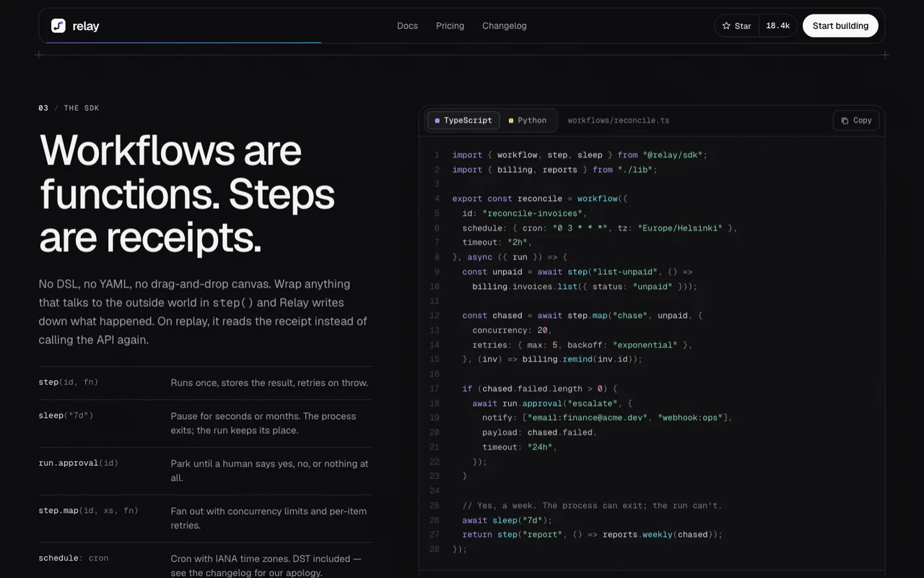
Task: Click the "No DSL, no YAML" paragraph
Action: 203,311
